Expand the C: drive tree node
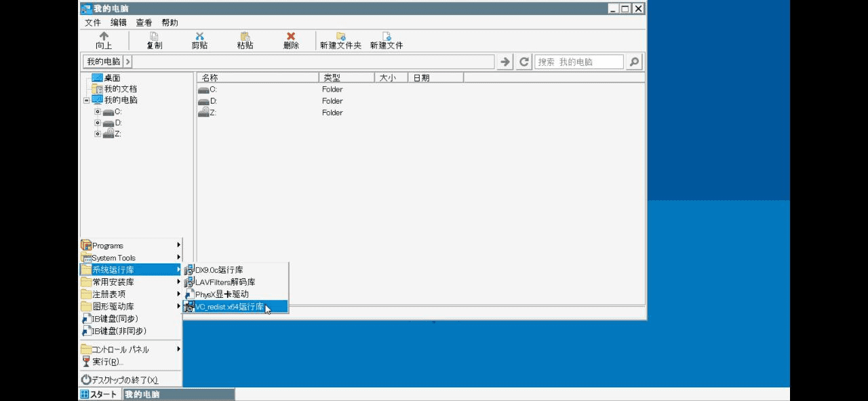Screen dimensions: 868x401 tap(98, 112)
